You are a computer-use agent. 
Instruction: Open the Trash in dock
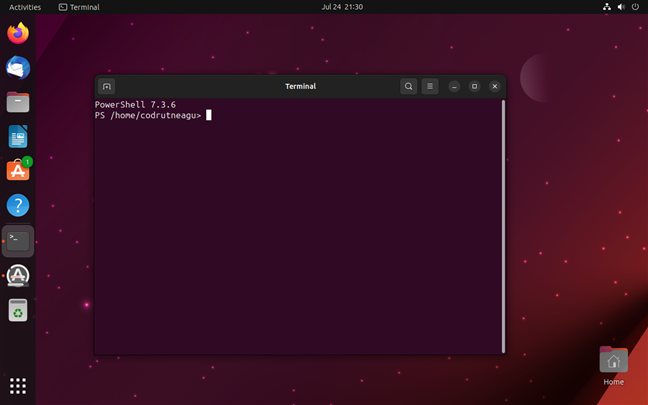18,310
